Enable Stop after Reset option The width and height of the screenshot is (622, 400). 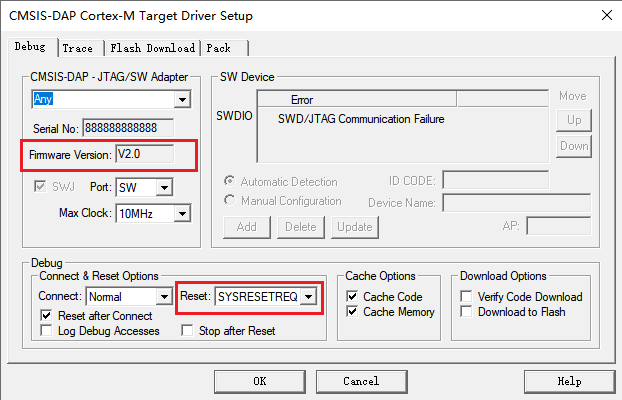[x=187, y=331]
